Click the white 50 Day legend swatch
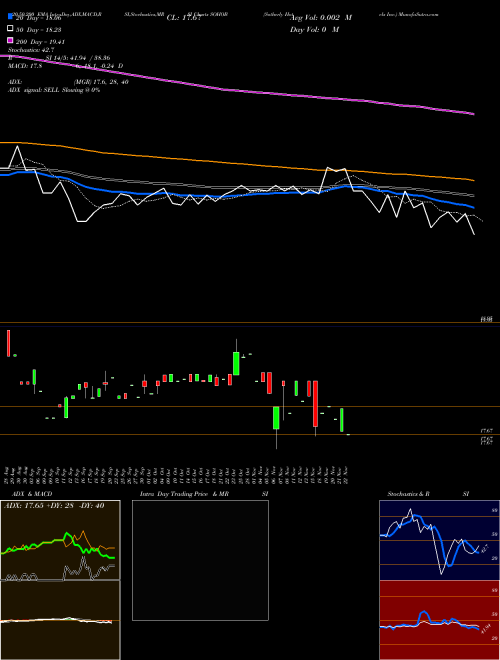This screenshot has width=500, height=660. (10, 29)
